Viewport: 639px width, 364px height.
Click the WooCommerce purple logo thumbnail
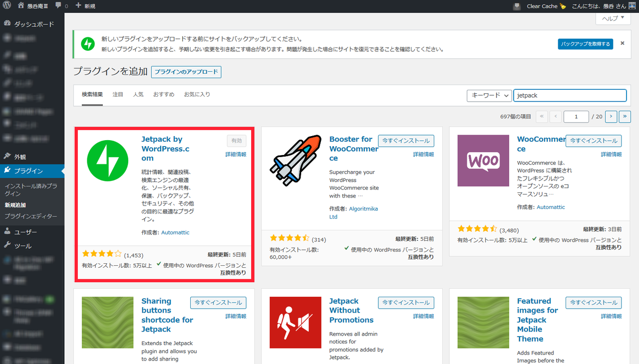[x=483, y=161]
